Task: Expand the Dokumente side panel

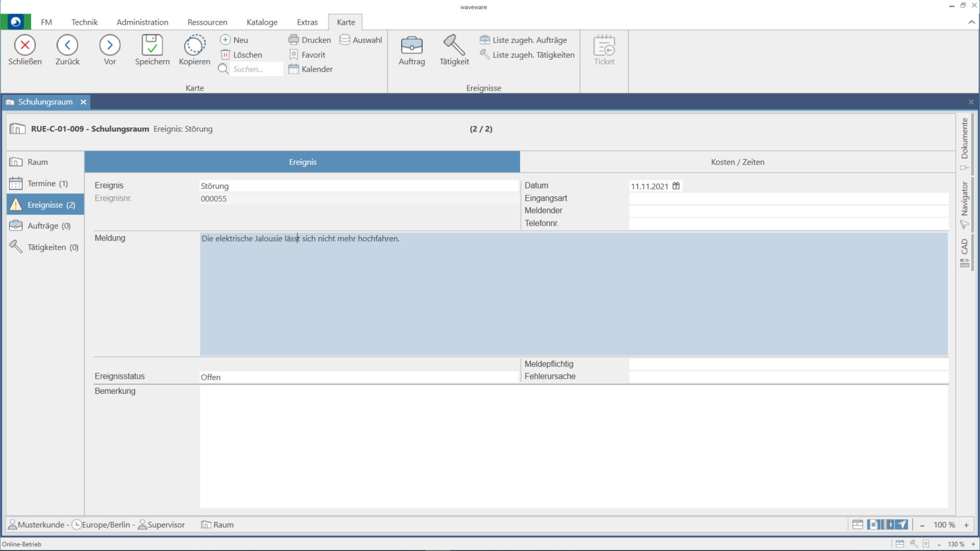Action: [x=964, y=139]
